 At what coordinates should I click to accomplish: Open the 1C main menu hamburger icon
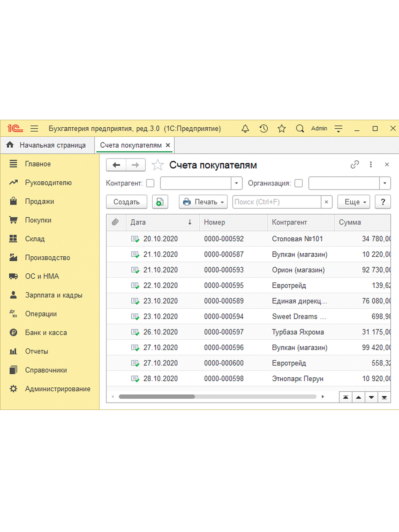34,128
